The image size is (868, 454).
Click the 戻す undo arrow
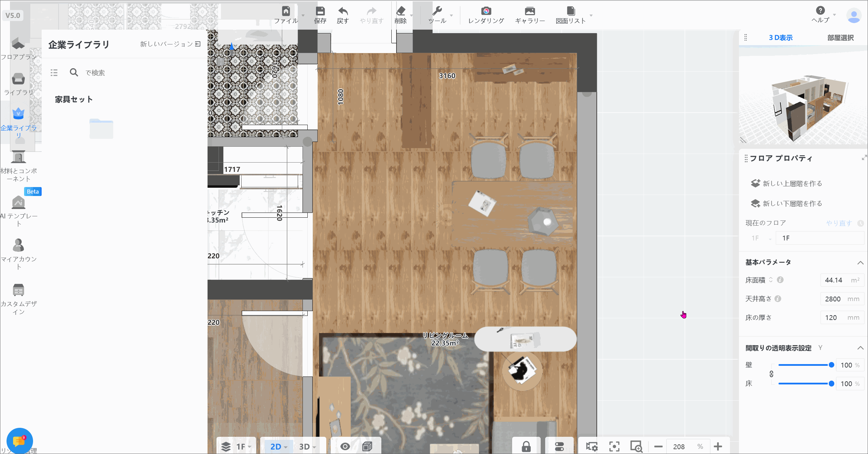343,11
